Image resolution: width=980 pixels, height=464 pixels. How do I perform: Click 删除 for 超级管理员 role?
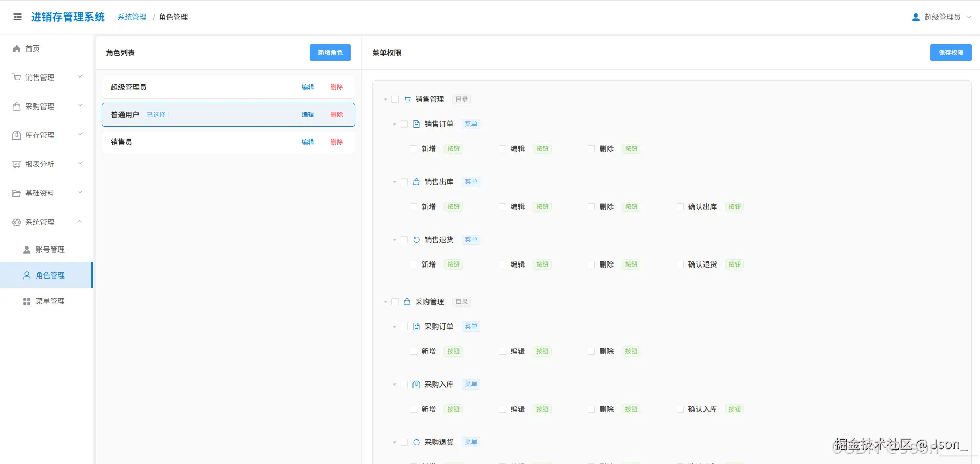[x=336, y=87]
